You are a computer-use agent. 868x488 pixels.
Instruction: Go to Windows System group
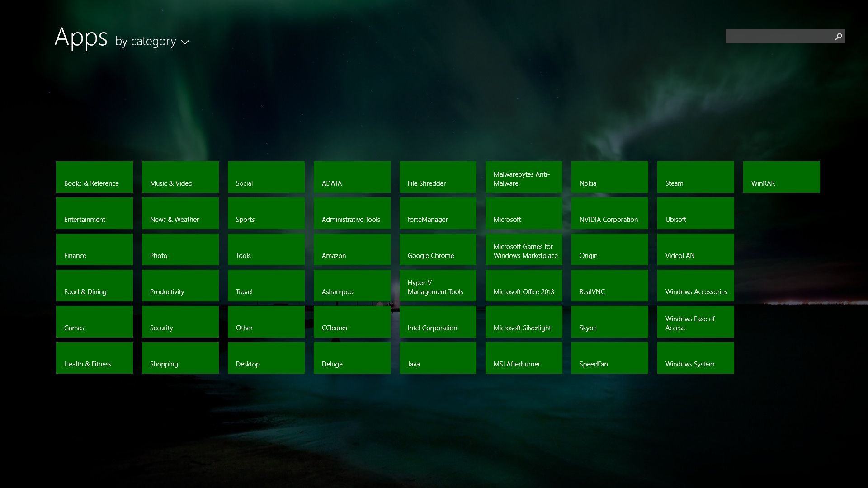[x=696, y=358]
